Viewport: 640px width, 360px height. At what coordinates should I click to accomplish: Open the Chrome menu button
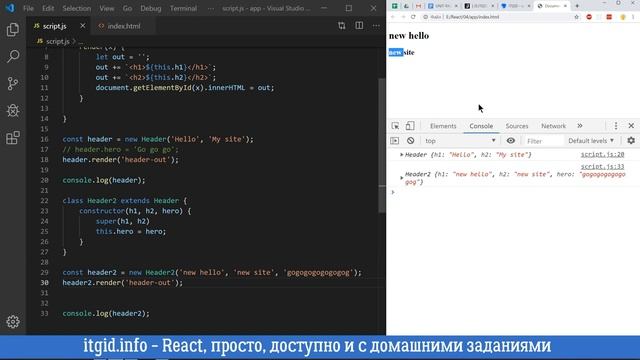[633, 17]
